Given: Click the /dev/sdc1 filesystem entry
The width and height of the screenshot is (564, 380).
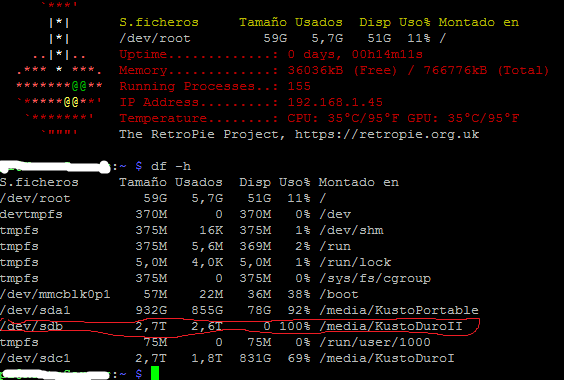Looking at the screenshot, I should click(x=35, y=358).
